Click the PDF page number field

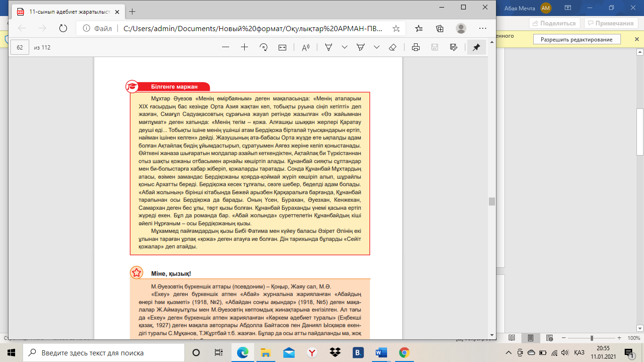tap(20, 47)
